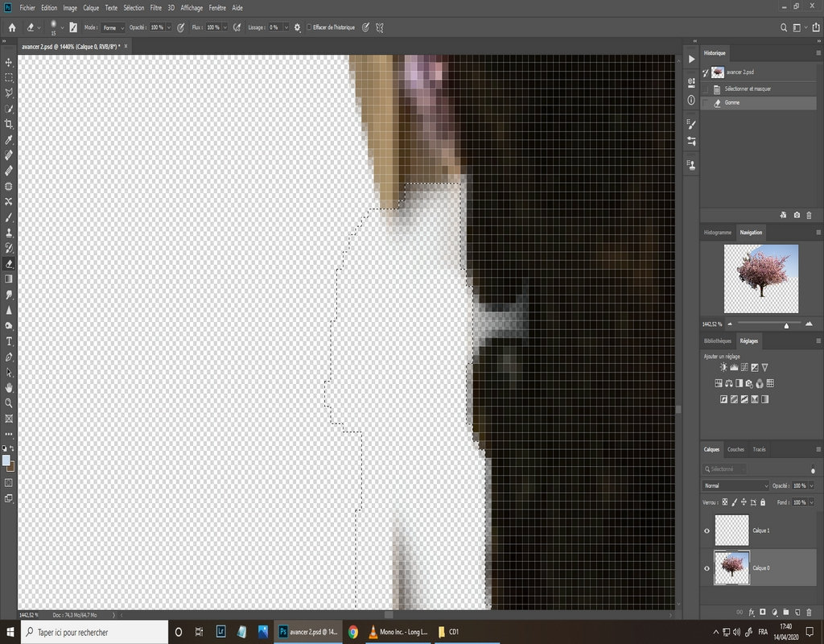
Task: Click the navigator zoom slider handle
Action: point(786,325)
